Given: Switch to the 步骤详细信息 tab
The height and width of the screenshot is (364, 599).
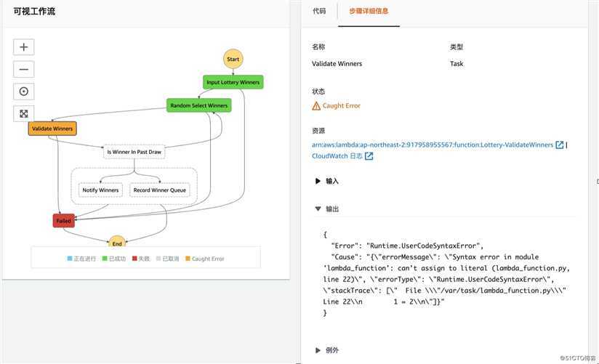Looking at the screenshot, I should [369, 11].
